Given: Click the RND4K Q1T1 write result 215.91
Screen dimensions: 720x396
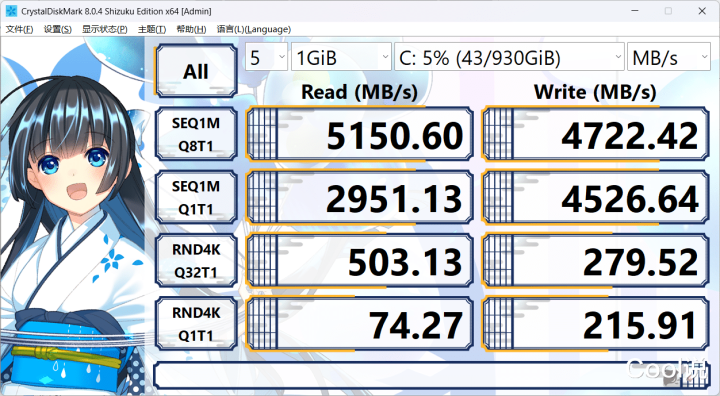Looking at the screenshot, I should [595, 324].
